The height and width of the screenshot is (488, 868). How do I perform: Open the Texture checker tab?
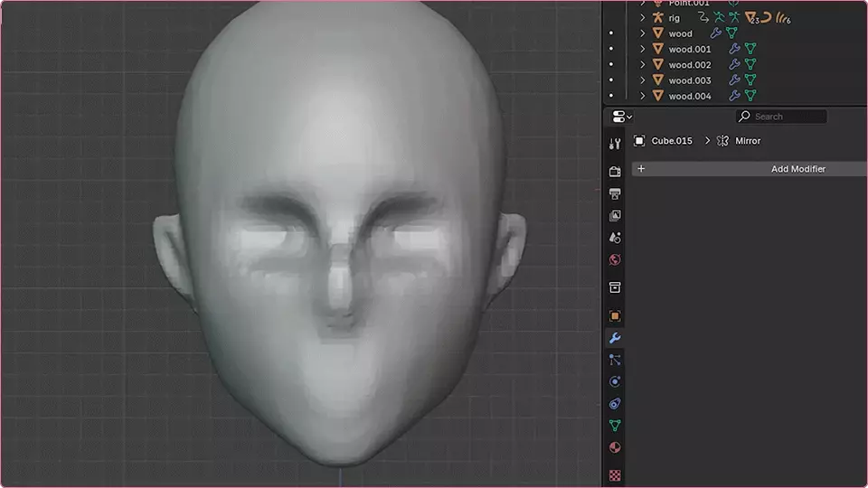(x=615, y=475)
